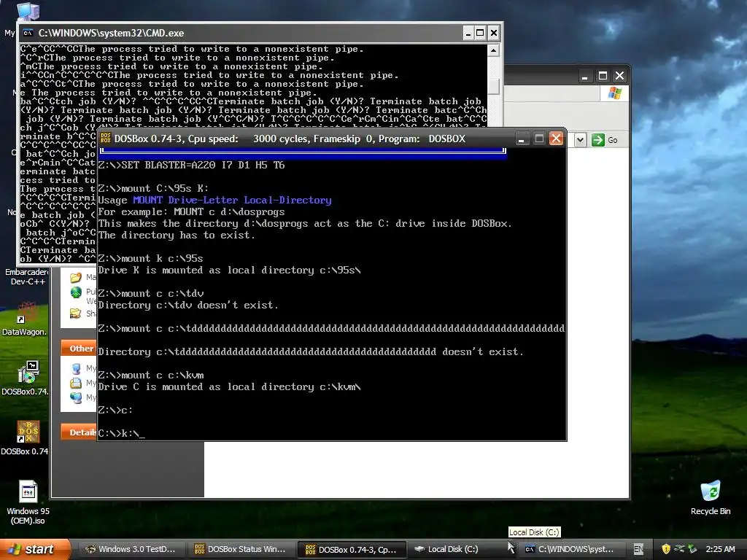Click the CMD.exe title bar icon

click(x=28, y=33)
